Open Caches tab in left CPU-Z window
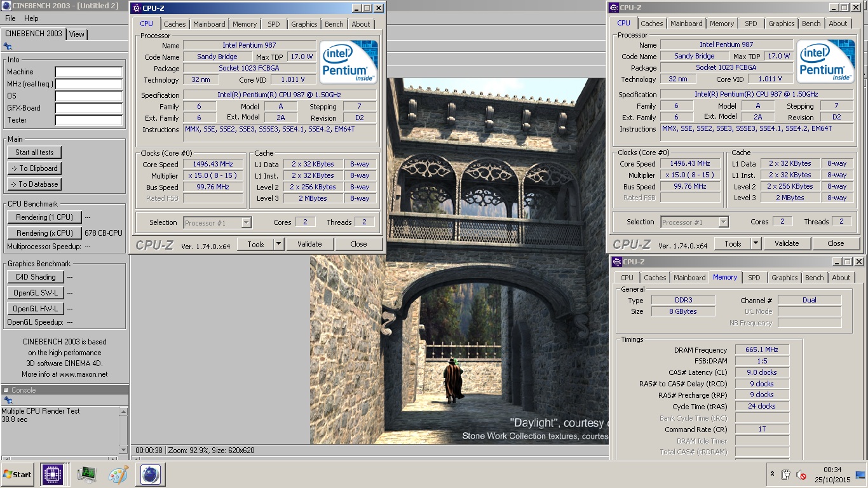The width and height of the screenshot is (868, 488). point(175,24)
